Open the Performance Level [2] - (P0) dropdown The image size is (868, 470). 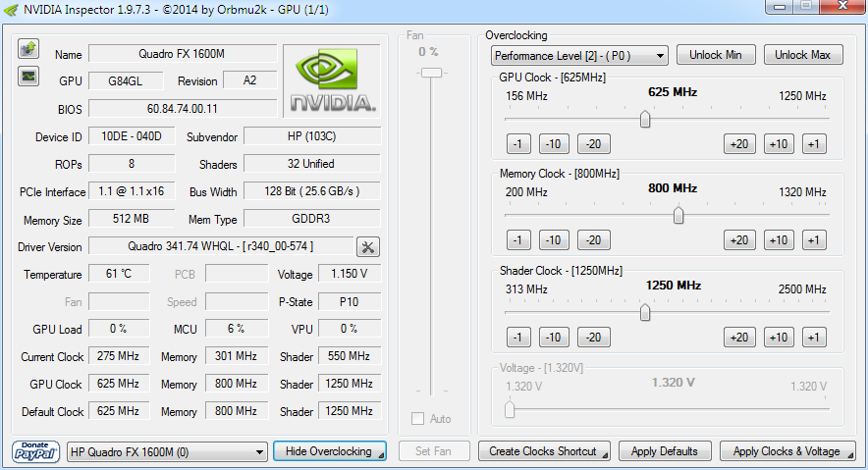[579, 55]
